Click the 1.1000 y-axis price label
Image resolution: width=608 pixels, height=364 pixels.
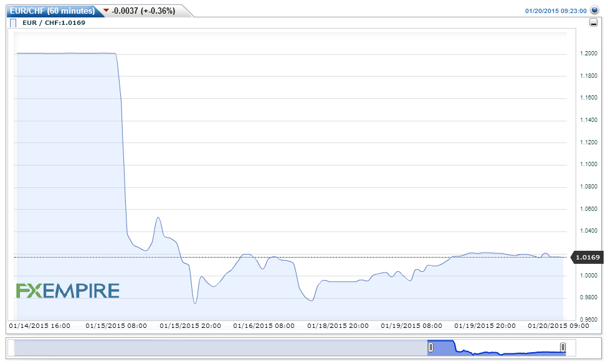pyautogui.click(x=589, y=164)
